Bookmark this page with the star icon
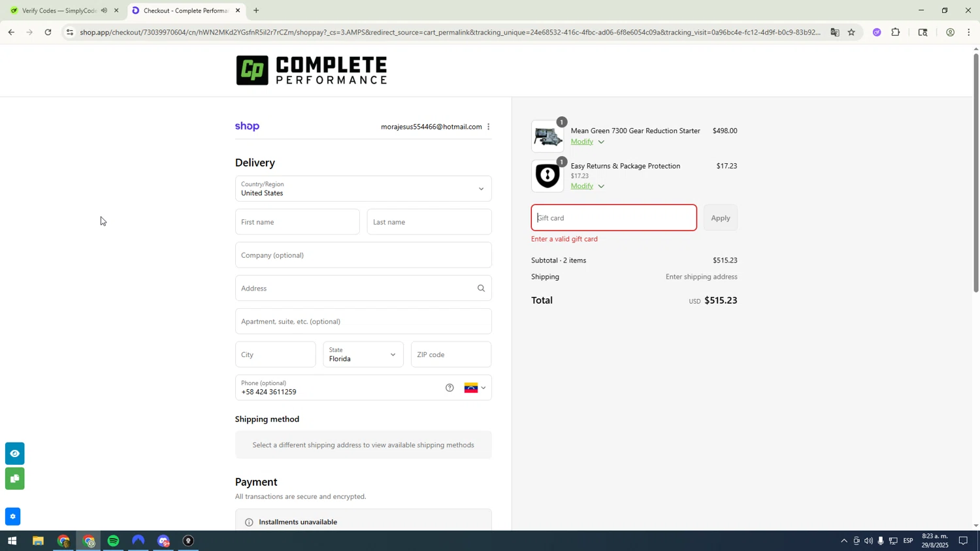Image resolution: width=980 pixels, height=551 pixels. [x=851, y=32]
